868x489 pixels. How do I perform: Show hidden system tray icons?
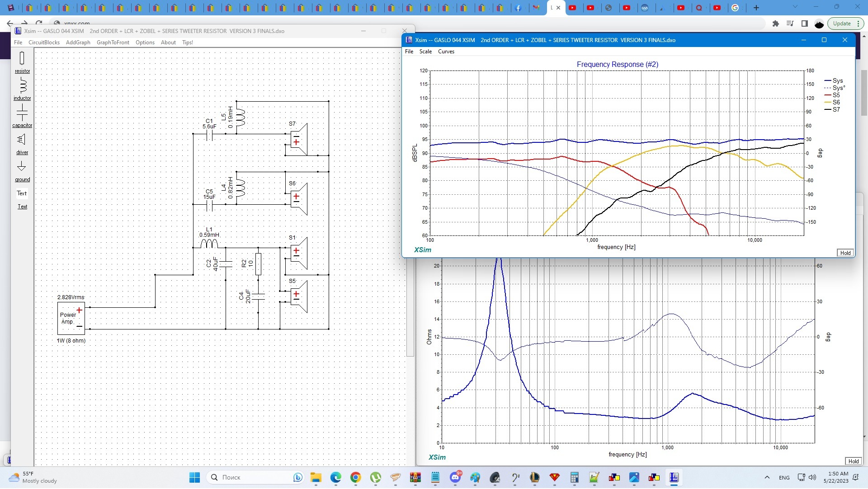pos(767,477)
